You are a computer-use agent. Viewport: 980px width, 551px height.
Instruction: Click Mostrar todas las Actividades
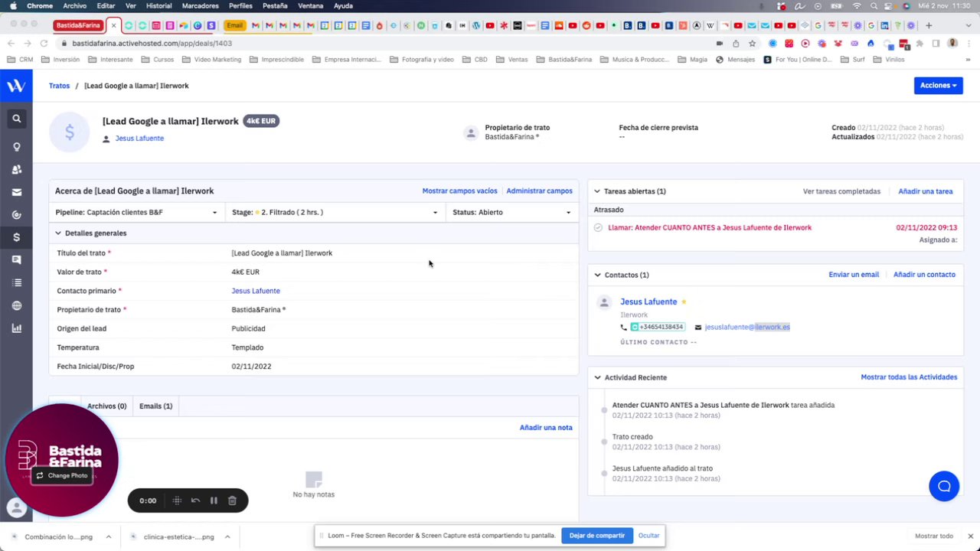pos(909,377)
